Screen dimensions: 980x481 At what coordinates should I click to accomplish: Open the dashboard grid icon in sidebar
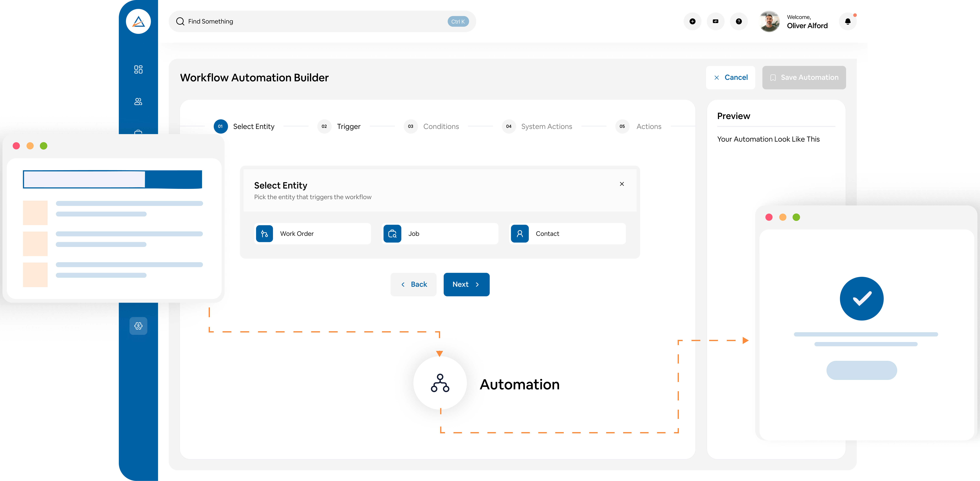[x=139, y=69]
